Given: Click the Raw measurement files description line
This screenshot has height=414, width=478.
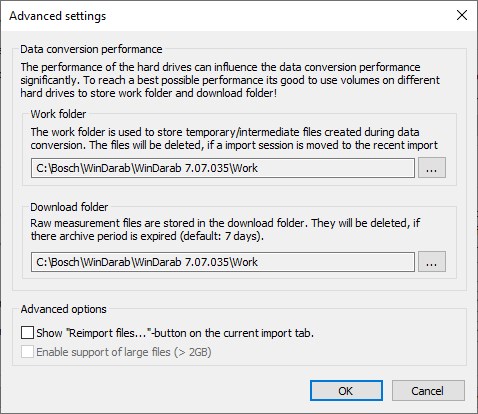Looking at the screenshot, I should point(225,223).
